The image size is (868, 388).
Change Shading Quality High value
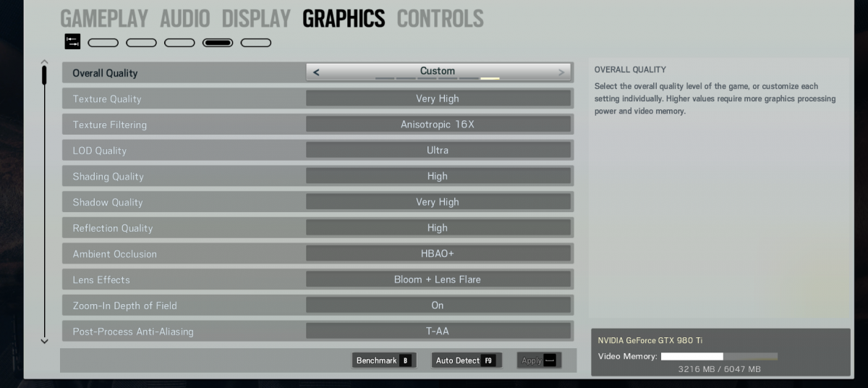coord(438,176)
